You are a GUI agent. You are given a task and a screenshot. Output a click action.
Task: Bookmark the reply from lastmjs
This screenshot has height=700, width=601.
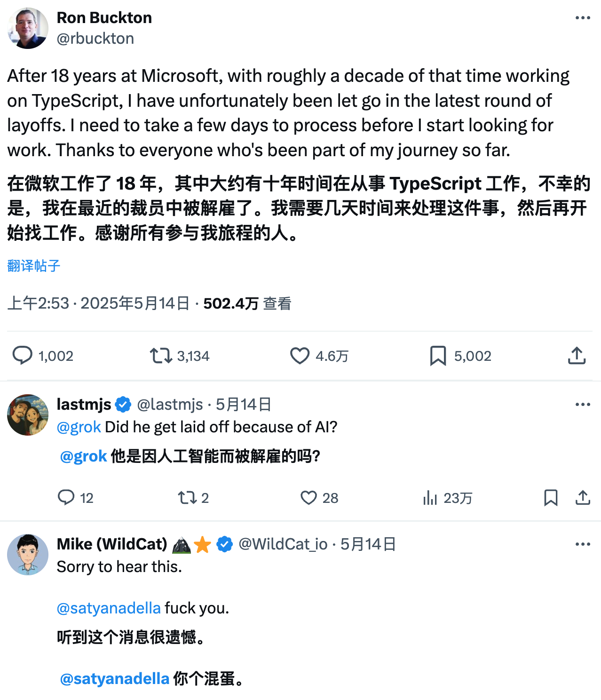[x=551, y=498]
